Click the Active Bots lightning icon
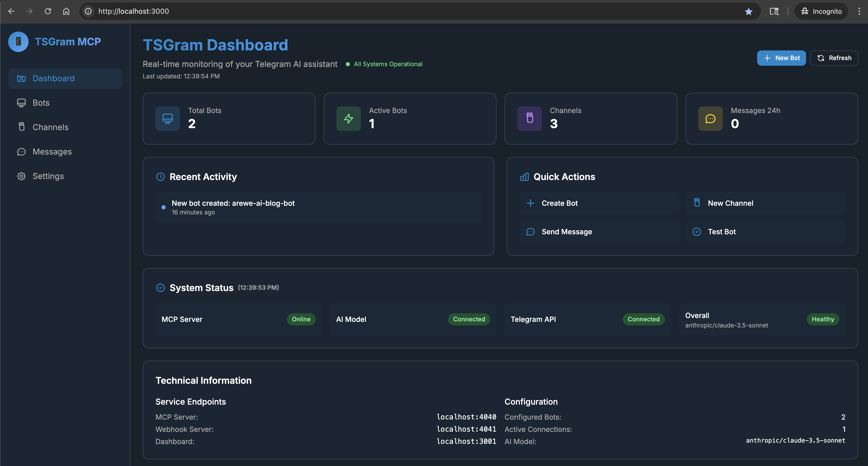The height and width of the screenshot is (466, 868). tap(348, 119)
